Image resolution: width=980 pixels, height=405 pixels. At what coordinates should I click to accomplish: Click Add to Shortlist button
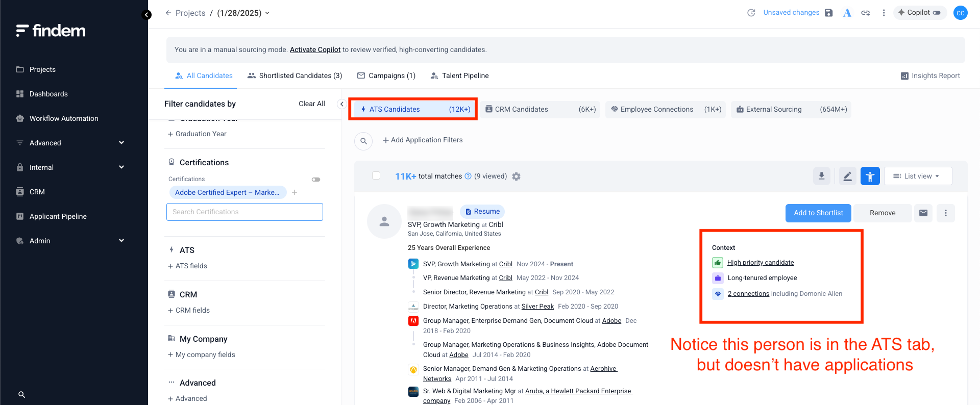(818, 213)
